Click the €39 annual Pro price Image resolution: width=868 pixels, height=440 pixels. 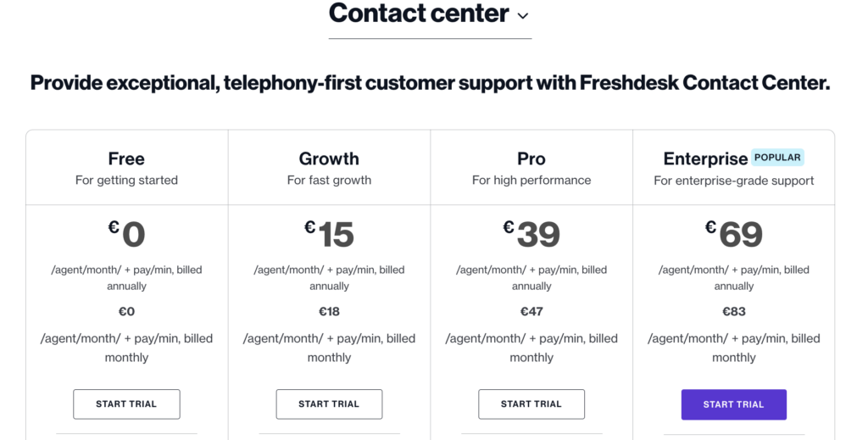click(x=531, y=234)
